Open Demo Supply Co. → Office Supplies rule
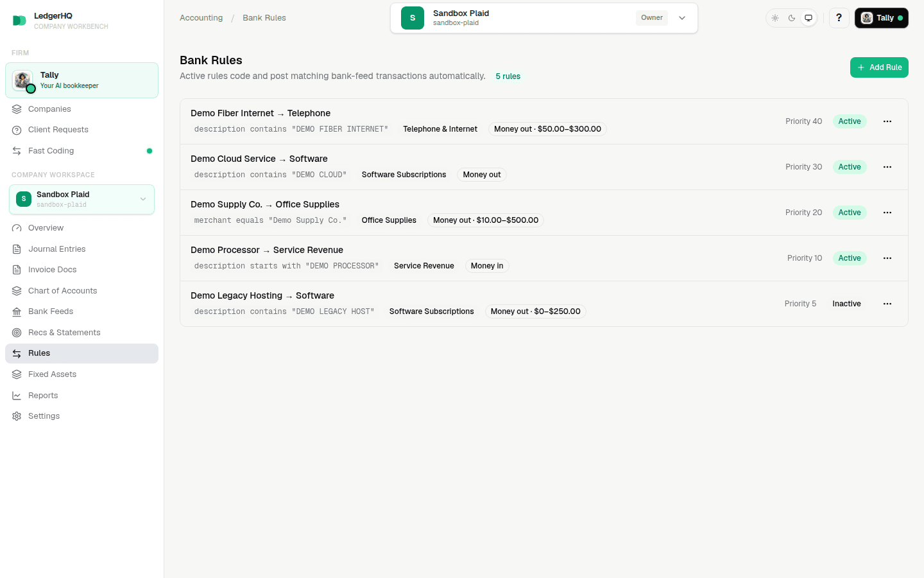924x578 pixels. pos(265,204)
